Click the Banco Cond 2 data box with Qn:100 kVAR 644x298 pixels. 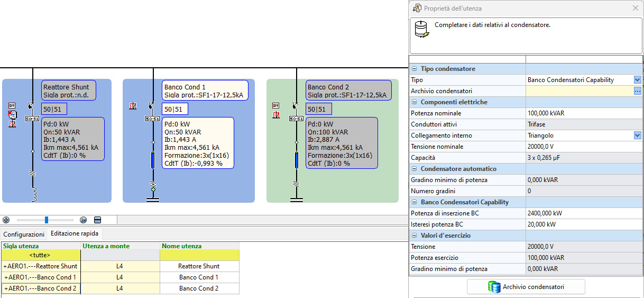342,143
